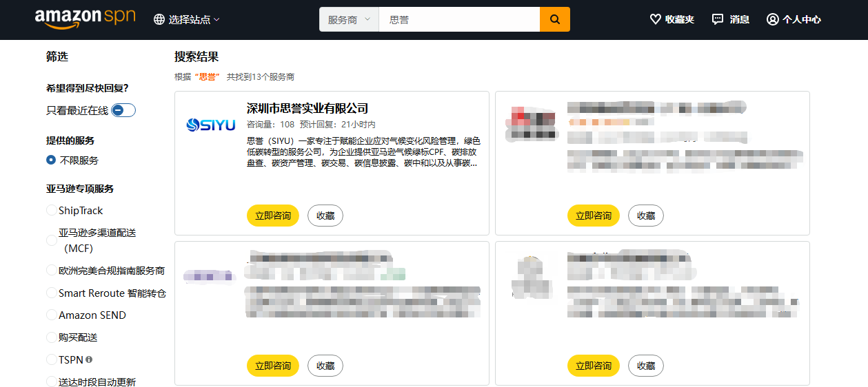Click 收藏 on bottom-right provider card
Viewport: 868px width, 387px height.
coord(646,366)
